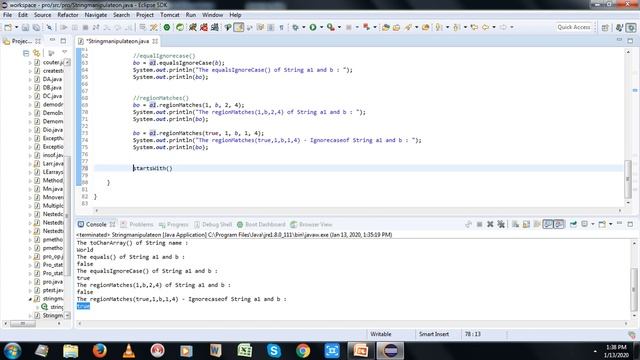Open the Navigate menu

[96, 15]
